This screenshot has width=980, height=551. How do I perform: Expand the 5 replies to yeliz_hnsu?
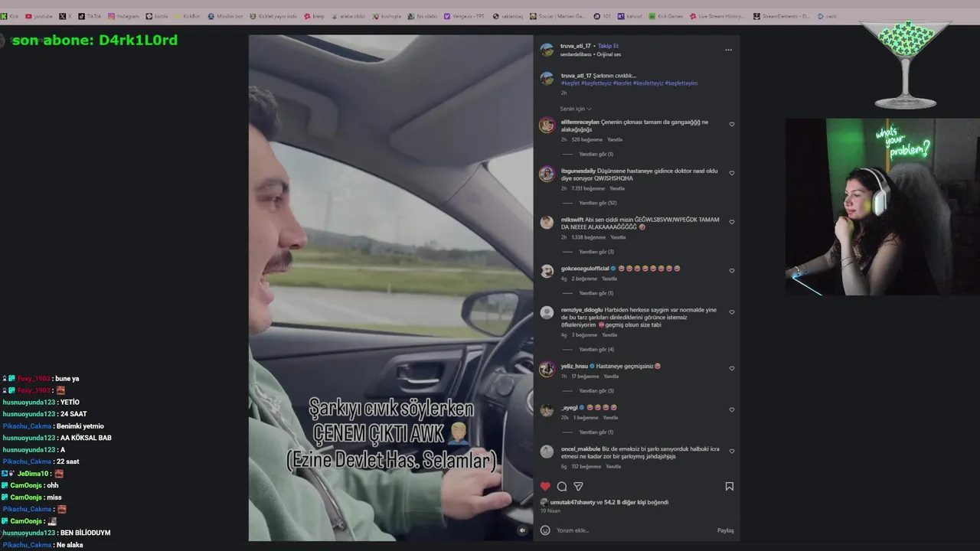[596, 390]
